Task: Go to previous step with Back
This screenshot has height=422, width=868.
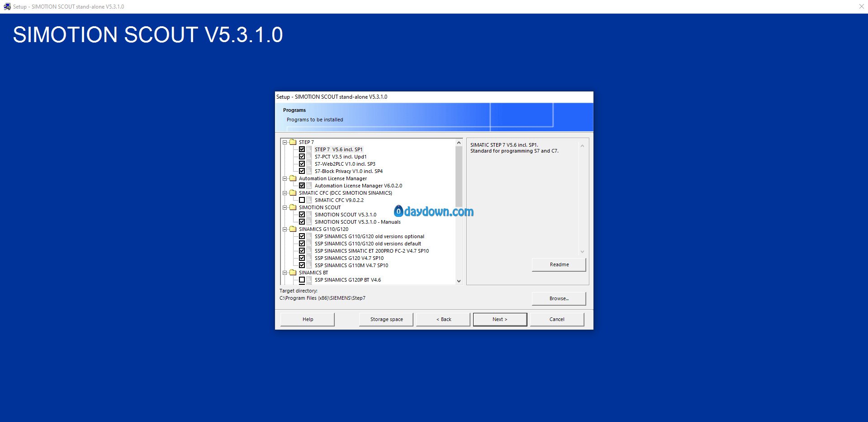Action: pos(443,319)
